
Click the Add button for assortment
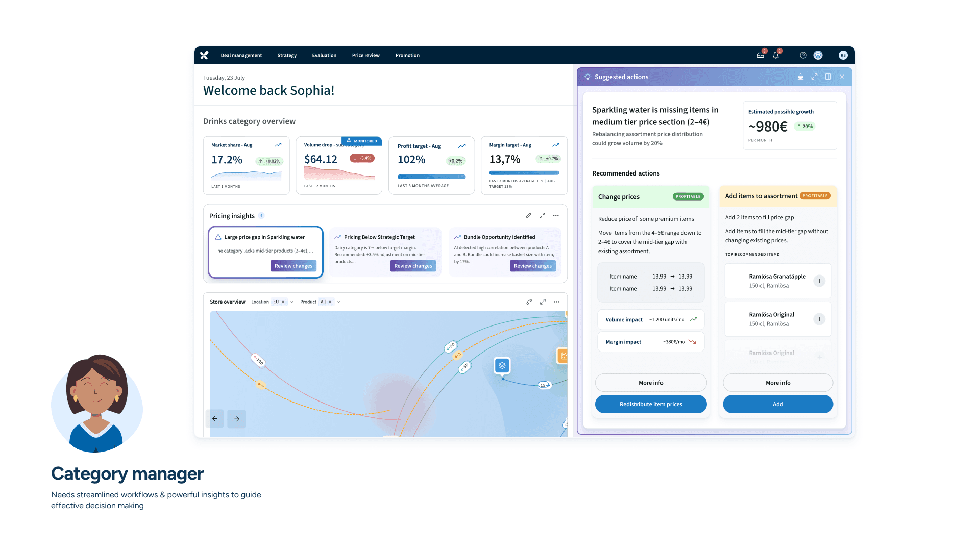pos(778,404)
